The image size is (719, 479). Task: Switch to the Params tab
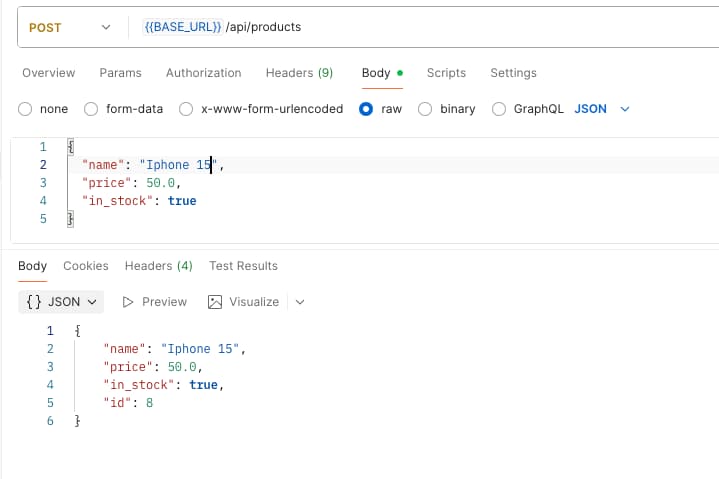click(x=120, y=73)
